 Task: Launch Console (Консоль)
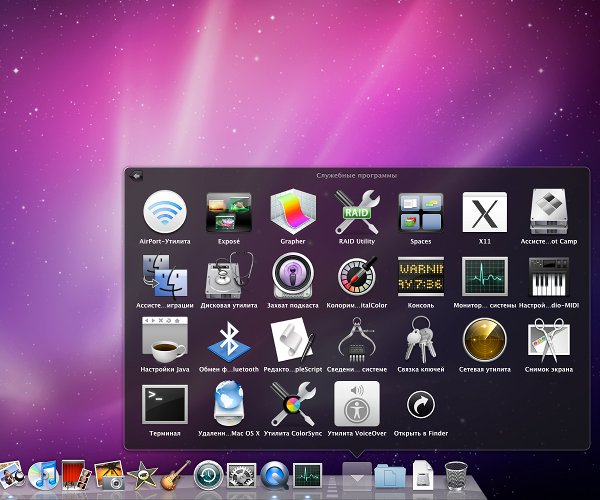421,275
